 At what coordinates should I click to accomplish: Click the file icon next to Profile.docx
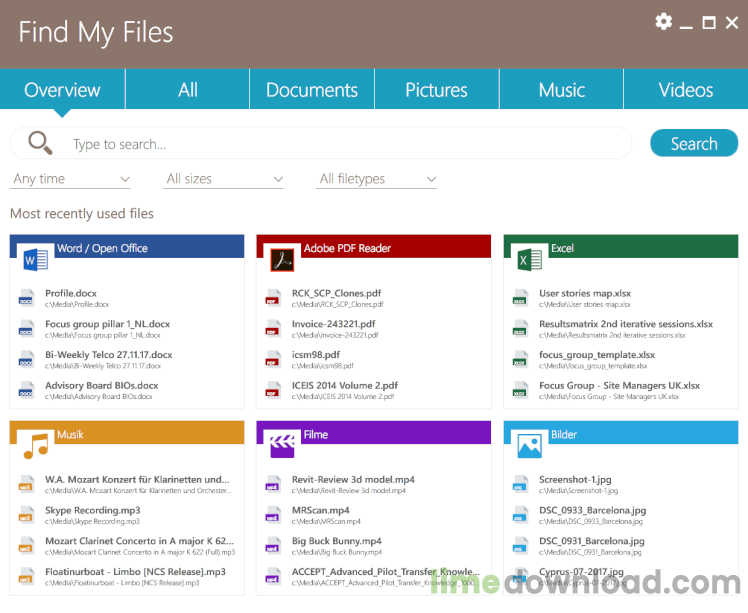[26, 298]
